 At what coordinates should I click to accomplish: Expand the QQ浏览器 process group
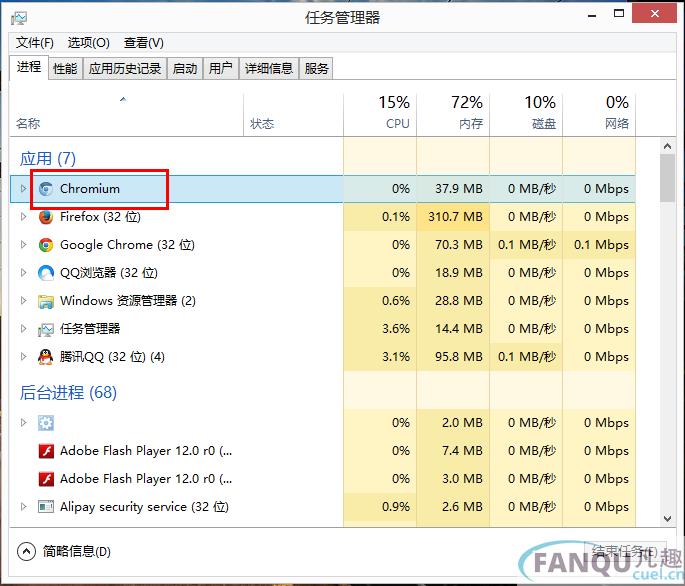coord(24,272)
